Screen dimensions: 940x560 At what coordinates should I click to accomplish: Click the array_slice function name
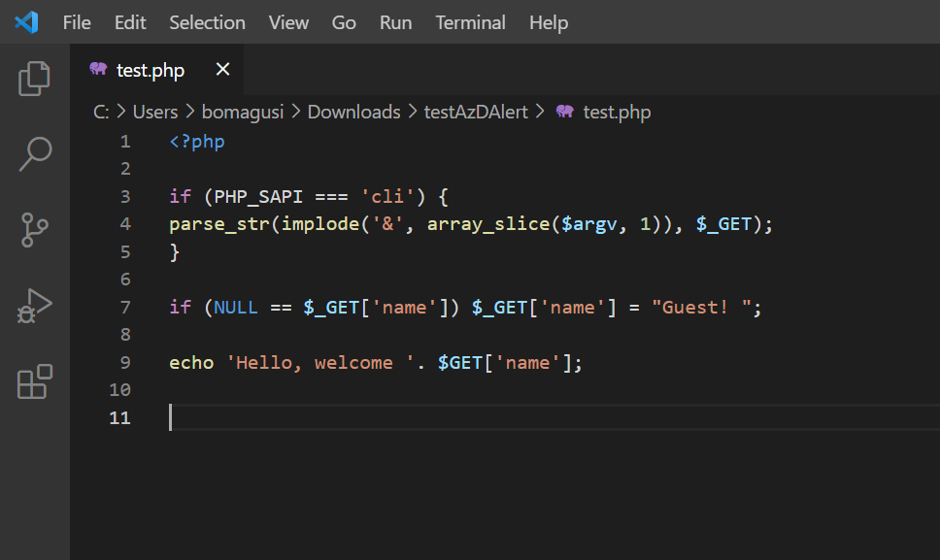pos(488,224)
